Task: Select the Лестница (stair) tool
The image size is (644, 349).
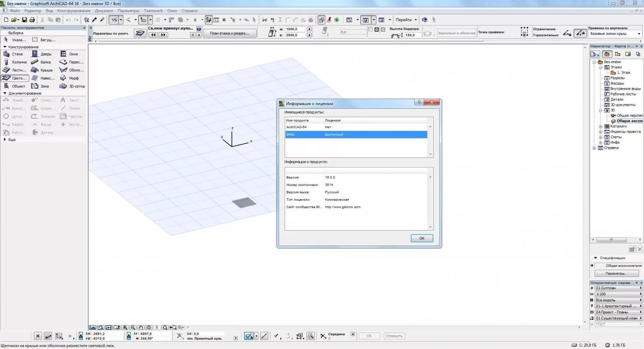Action: (14, 70)
